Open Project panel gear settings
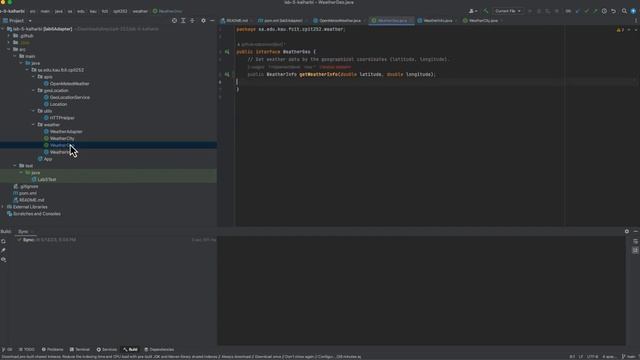Screen dimensions: 640x360 (x=203, y=20)
